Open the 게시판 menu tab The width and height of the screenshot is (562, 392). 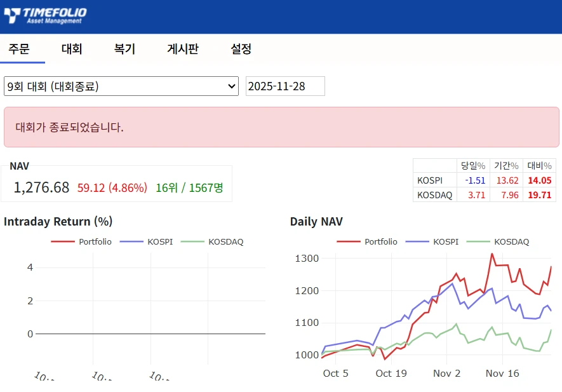click(183, 49)
